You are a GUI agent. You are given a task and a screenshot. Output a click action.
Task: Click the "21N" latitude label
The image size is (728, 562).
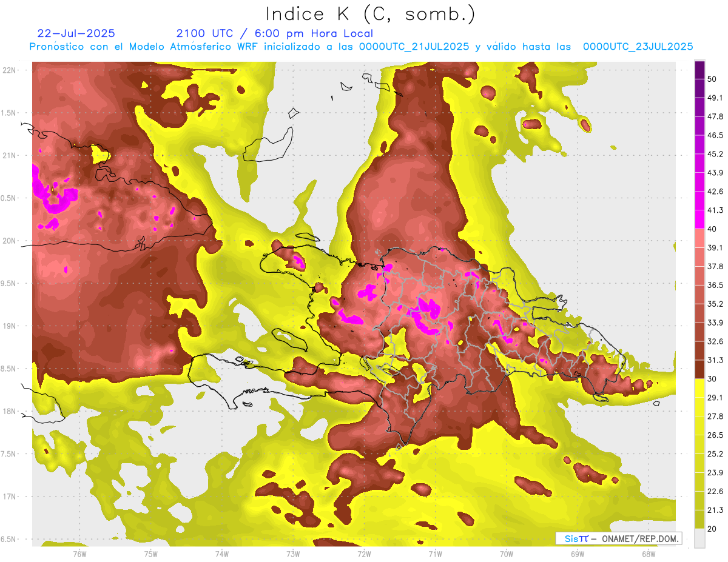9,156
